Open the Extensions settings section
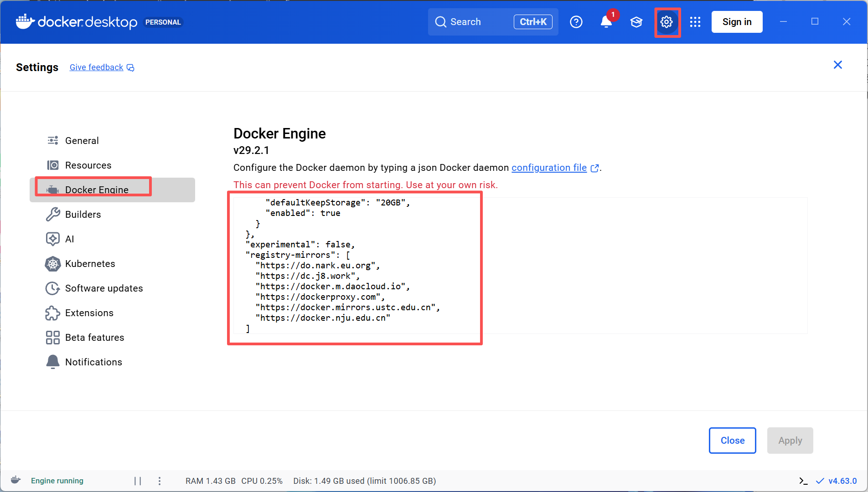 (x=112, y=313)
